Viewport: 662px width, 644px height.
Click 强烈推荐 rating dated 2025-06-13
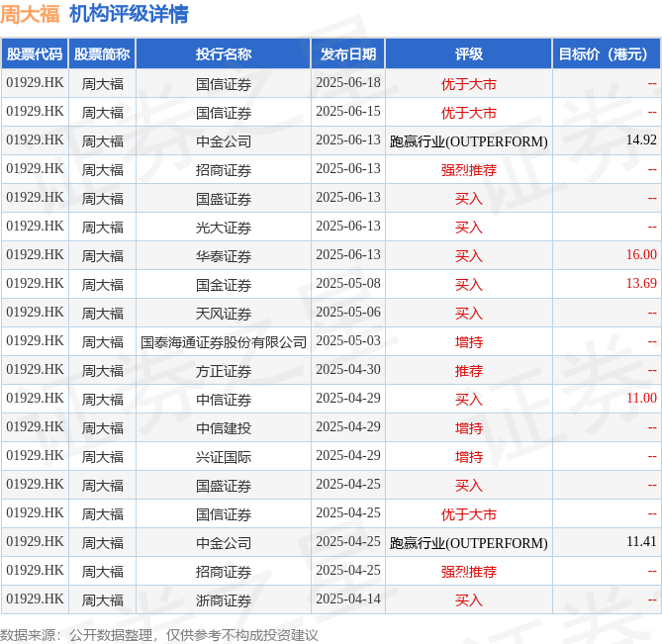point(469,170)
